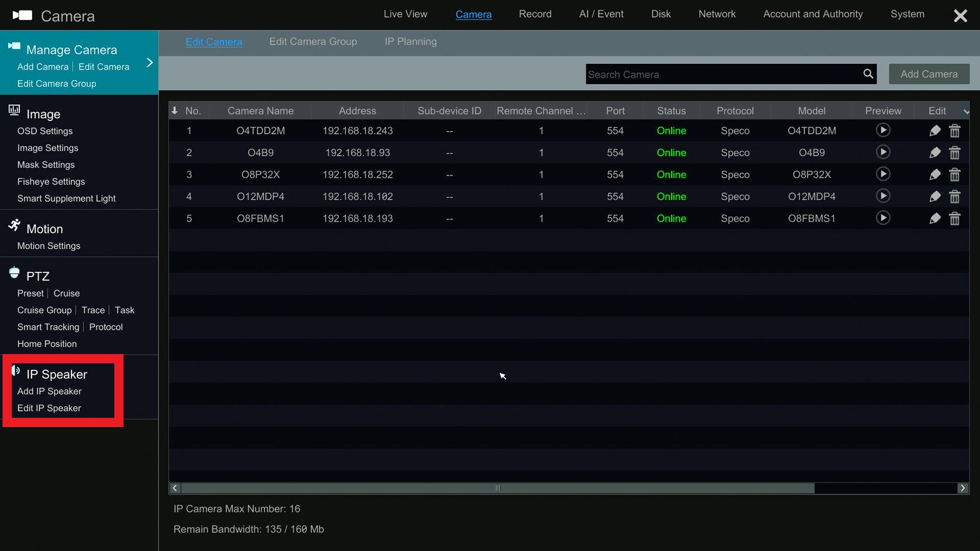
Task: Delete camera O8P32X using trash icon
Action: pos(954,174)
